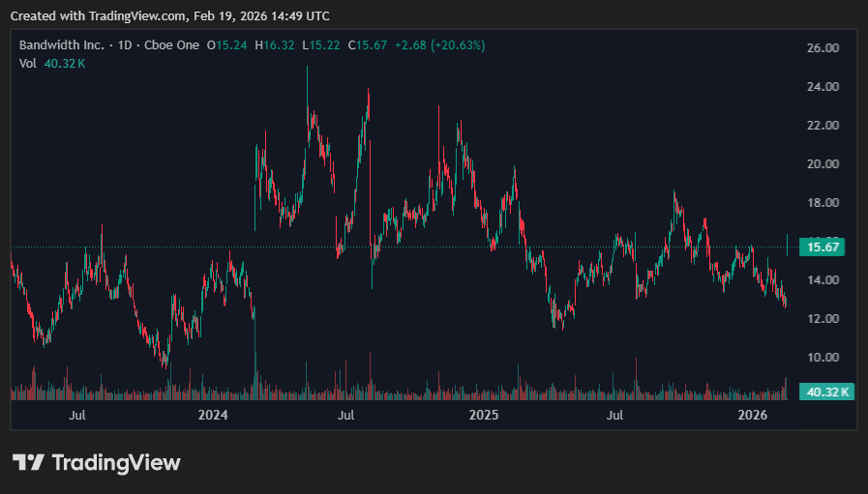868x494 pixels.
Task: Click the high value H16.32
Action: click(x=275, y=45)
